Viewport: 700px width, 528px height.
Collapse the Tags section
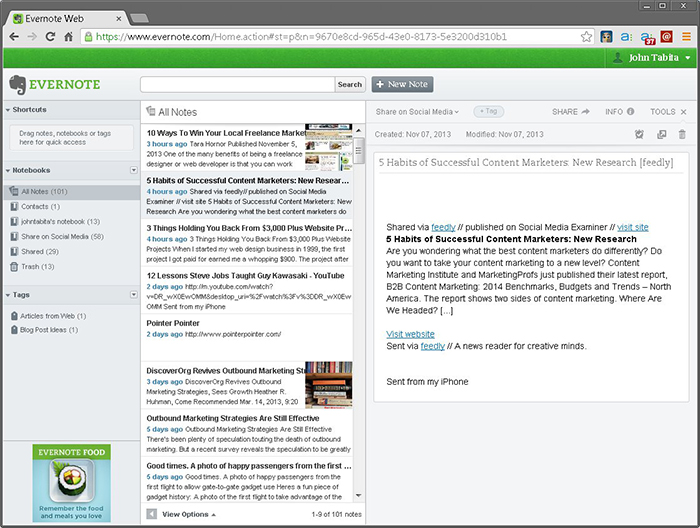[x=9, y=294]
